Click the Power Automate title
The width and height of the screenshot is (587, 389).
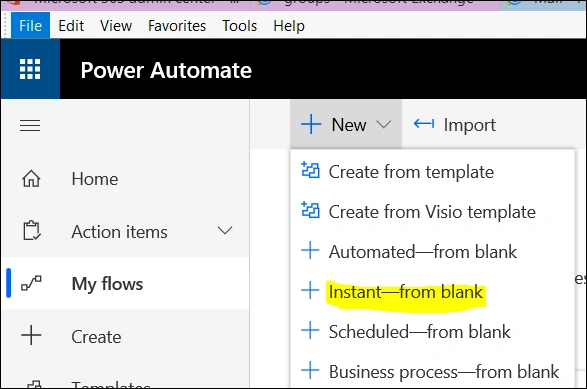tap(166, 70)
